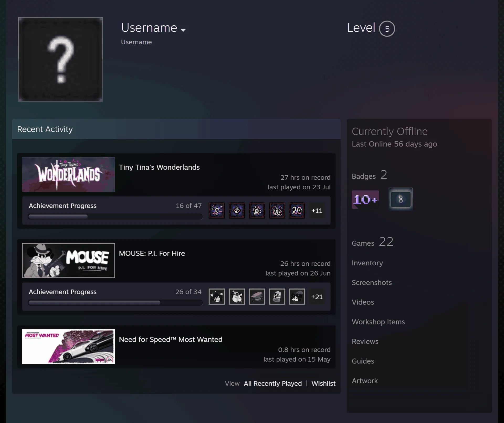This screenshot has width=504, height=423.
Task: Click the last MOUSE achievement icon before +21
Action: 297,297
